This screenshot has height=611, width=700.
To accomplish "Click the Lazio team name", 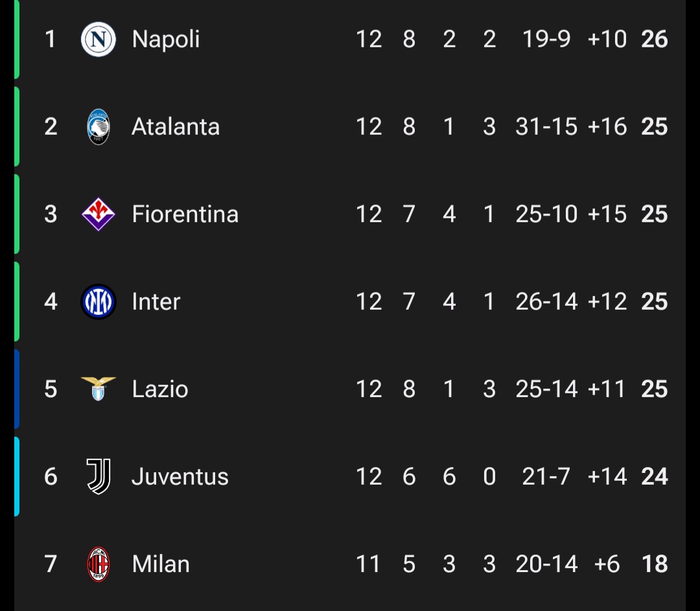I will pos(160,389).
